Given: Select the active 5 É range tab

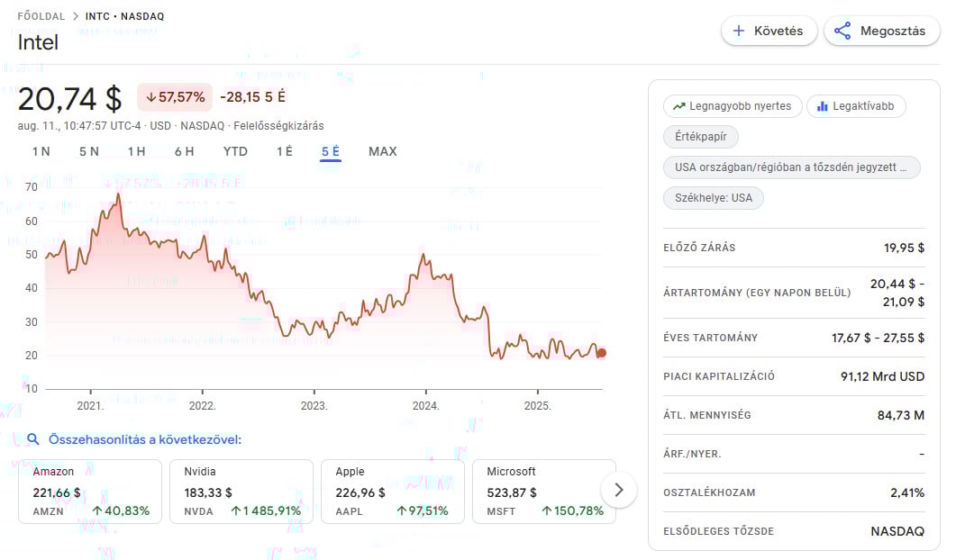Looking at the screenshot, I should tap(331, 152).
